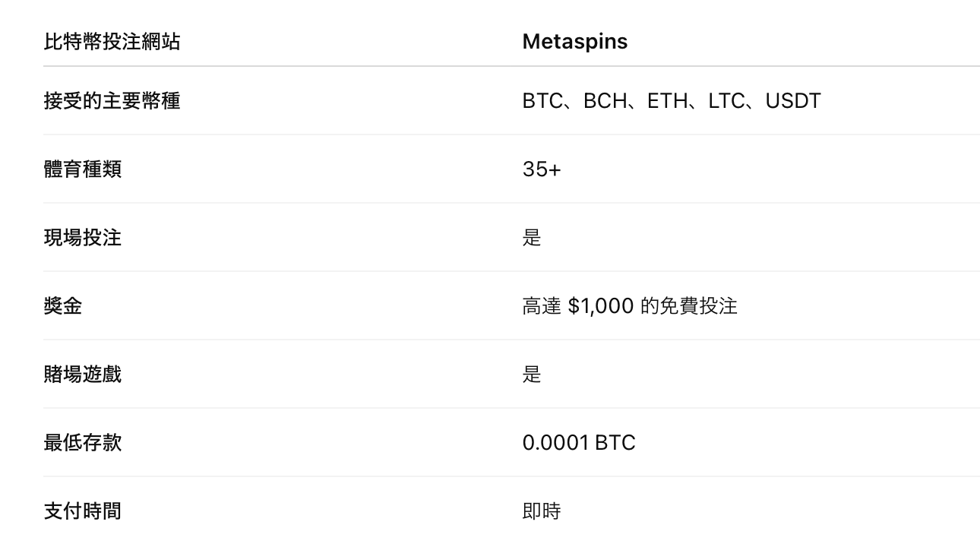
Task: Click 是 in the 現場投注 row
Action: tap(532, 237)
